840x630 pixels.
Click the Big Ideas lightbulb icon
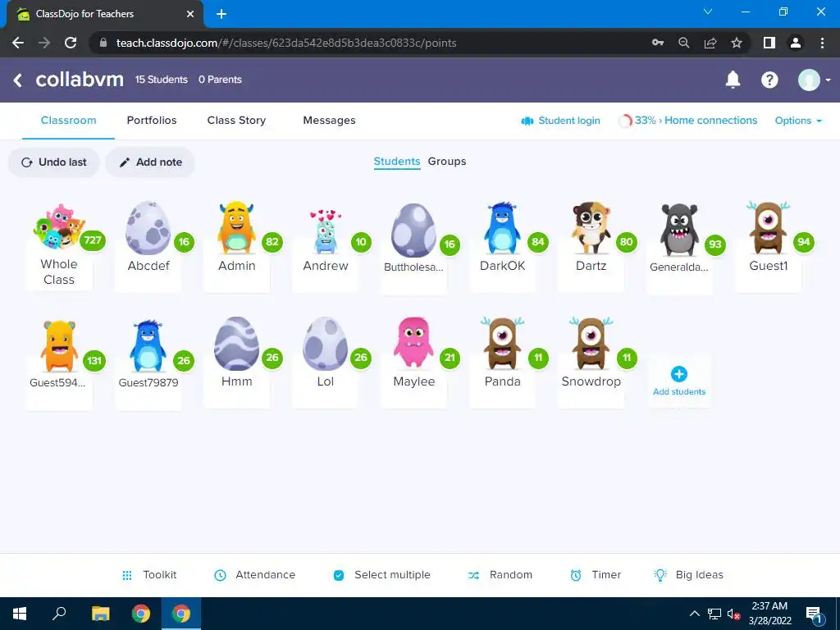(660, 575)
